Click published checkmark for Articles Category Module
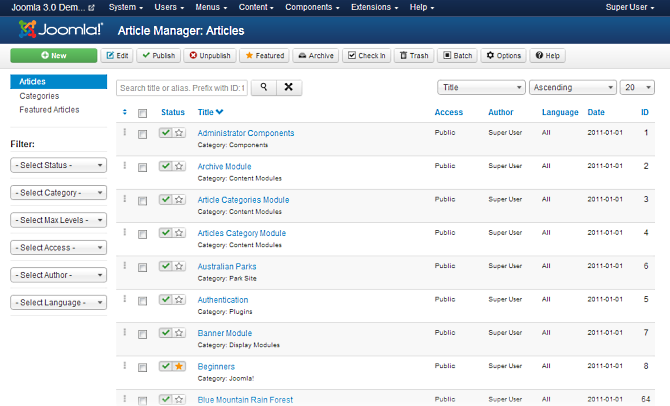670x406 pixels. 166,233
